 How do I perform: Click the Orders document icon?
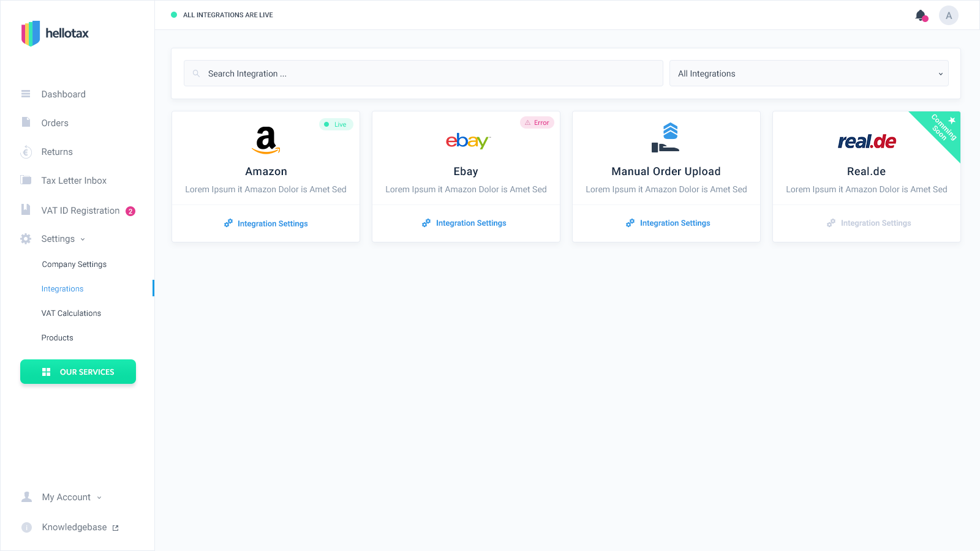(26, 122)
